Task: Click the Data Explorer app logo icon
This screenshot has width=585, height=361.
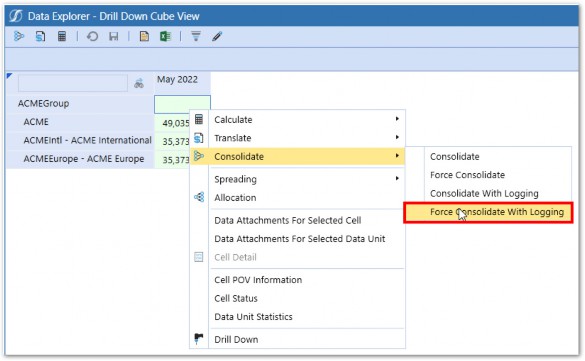Action: [16, 16]
